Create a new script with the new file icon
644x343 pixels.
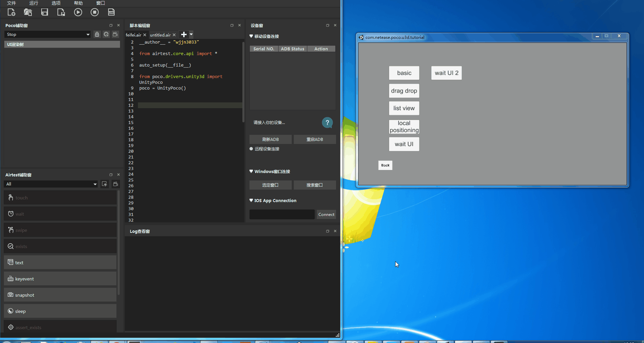11,12
